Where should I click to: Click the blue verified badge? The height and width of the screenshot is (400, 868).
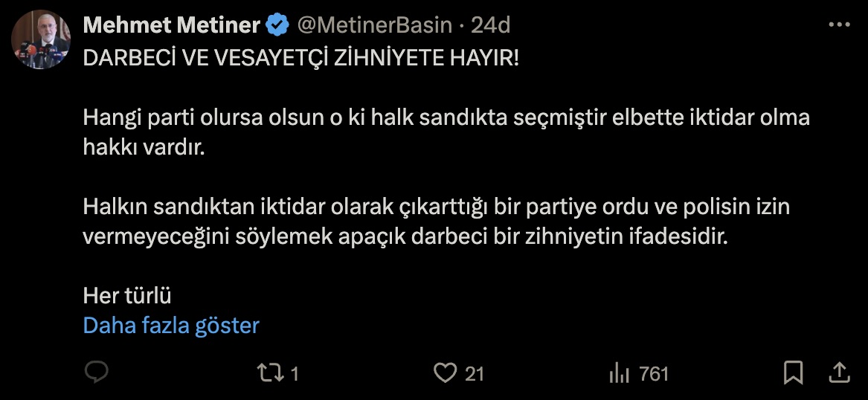[x=278, y=25]
